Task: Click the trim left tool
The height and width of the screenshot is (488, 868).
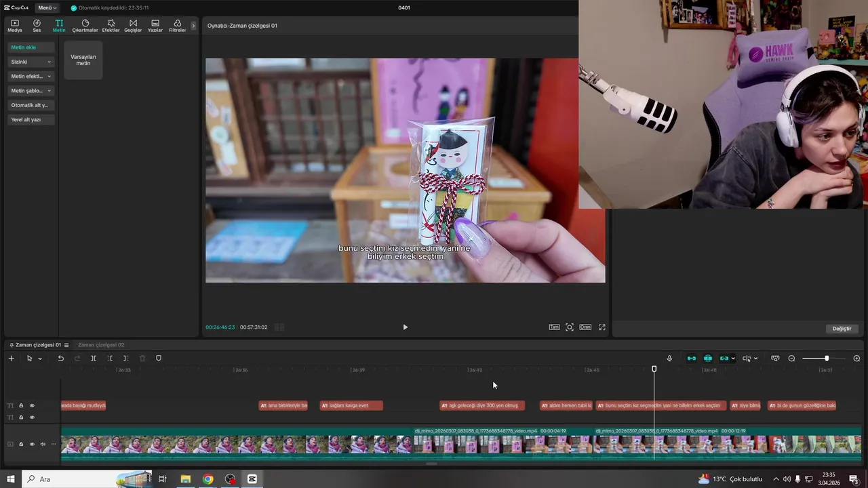Action: 110,359
